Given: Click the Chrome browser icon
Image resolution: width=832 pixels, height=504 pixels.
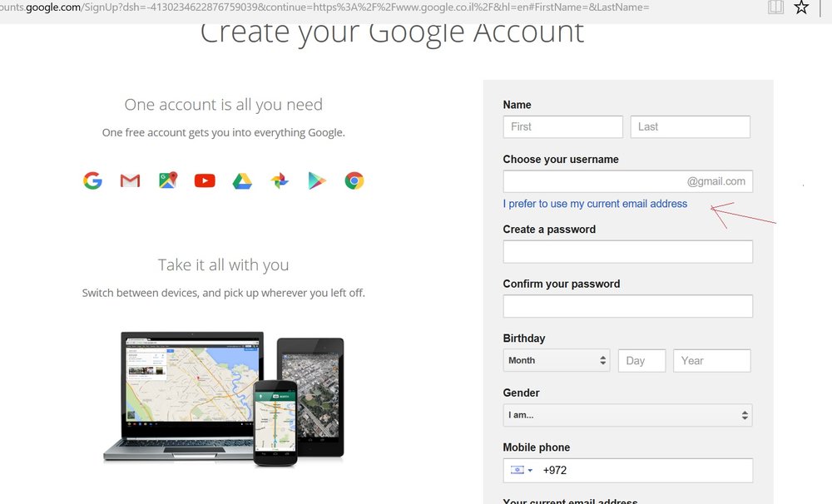Looking at the screenshot, I should [354, 181].
